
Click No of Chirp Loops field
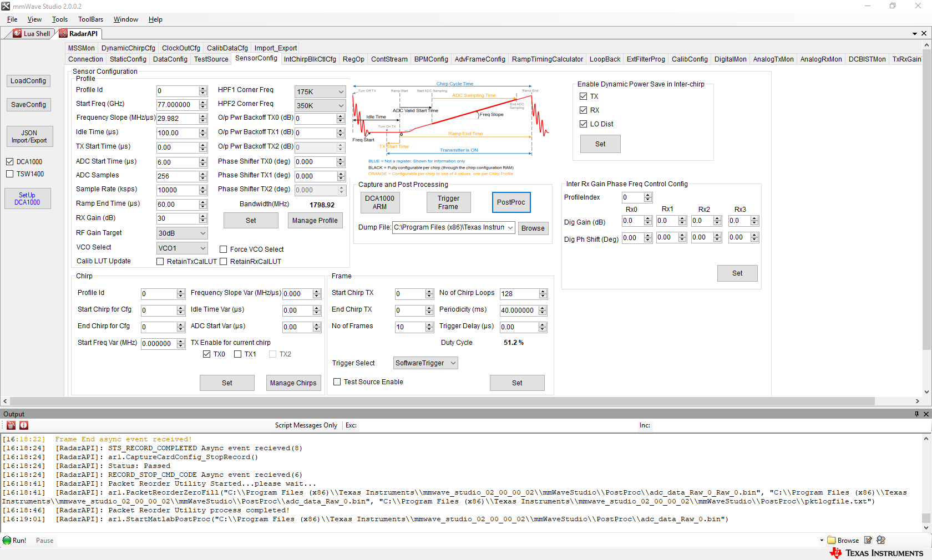pyautogui.click(x=520, y=294)
